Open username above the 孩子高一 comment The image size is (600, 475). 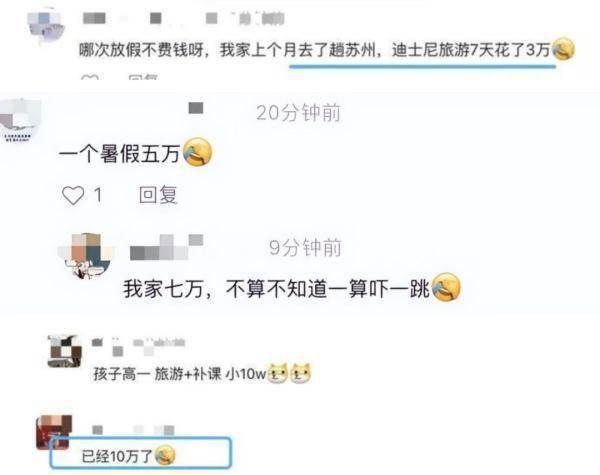point(139,346)
